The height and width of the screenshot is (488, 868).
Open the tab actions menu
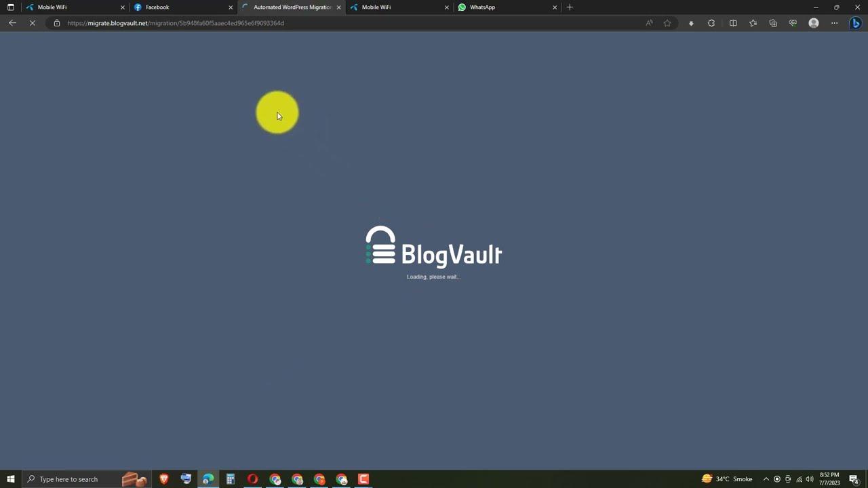pos(10,7)
